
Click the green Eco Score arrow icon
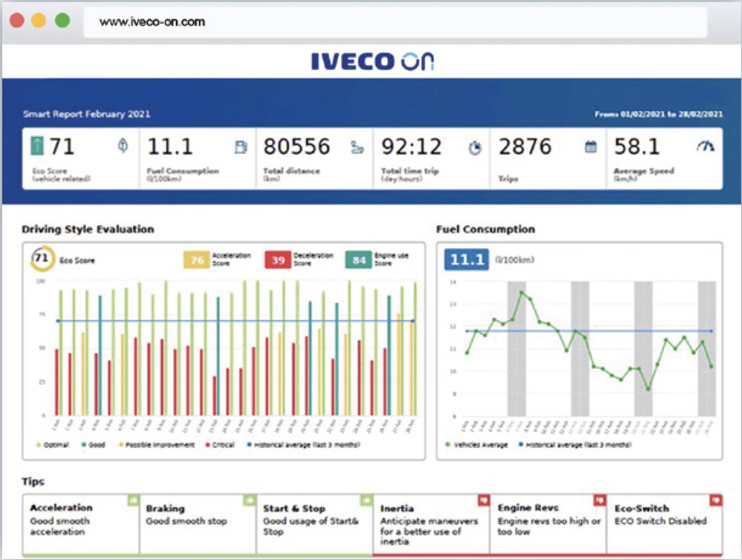[x=37, y=146]
